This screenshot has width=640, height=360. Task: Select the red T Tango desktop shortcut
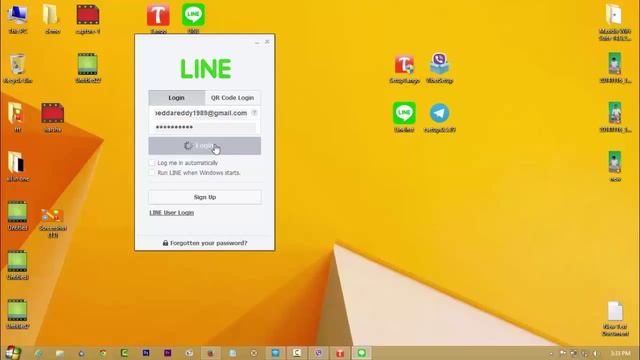[158, 19]
